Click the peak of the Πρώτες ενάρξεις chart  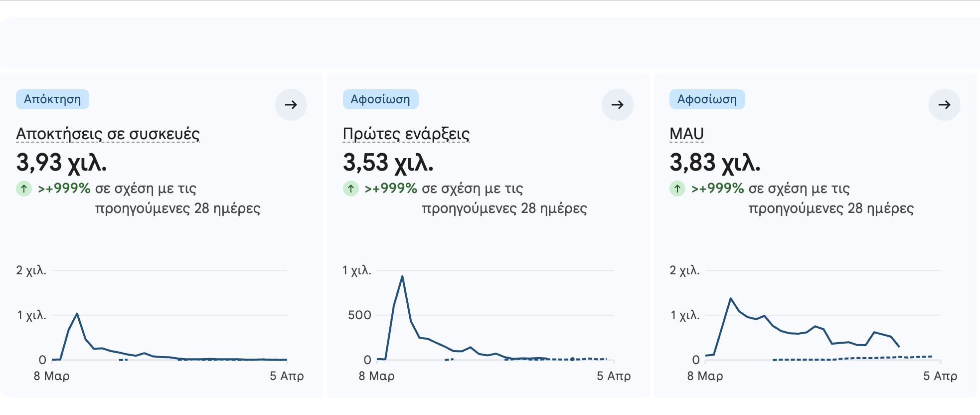[402, 276]
